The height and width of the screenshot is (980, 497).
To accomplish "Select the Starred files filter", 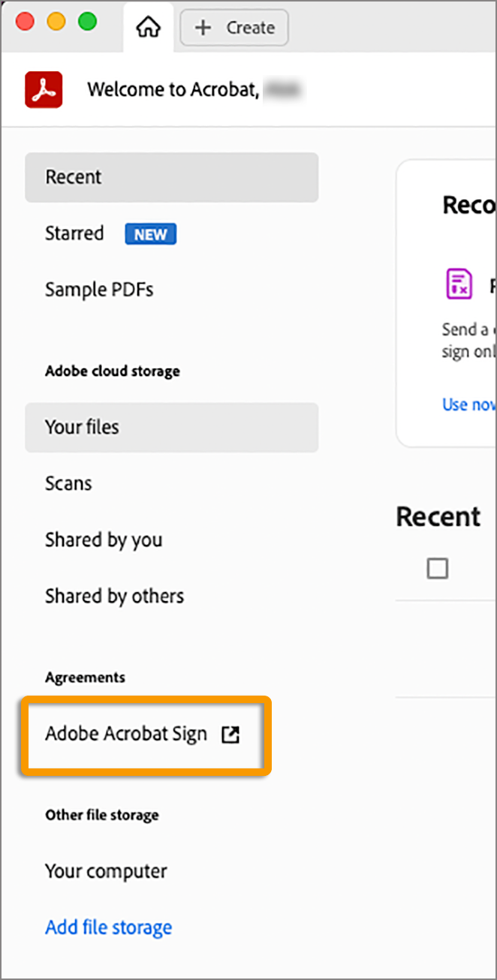I will click(x=74, y=233).
